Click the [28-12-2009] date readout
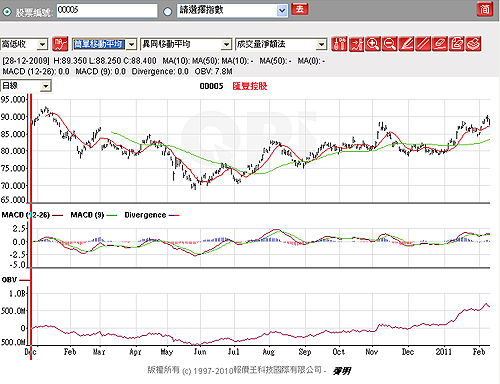The height and width of the screenshot is (384, 500). 26,61
